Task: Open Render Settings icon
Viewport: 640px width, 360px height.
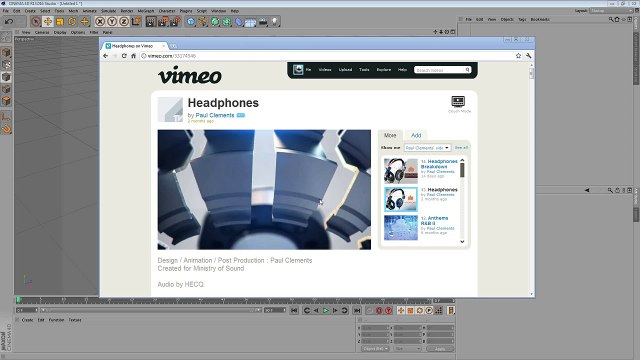Action: pos(176,22)
